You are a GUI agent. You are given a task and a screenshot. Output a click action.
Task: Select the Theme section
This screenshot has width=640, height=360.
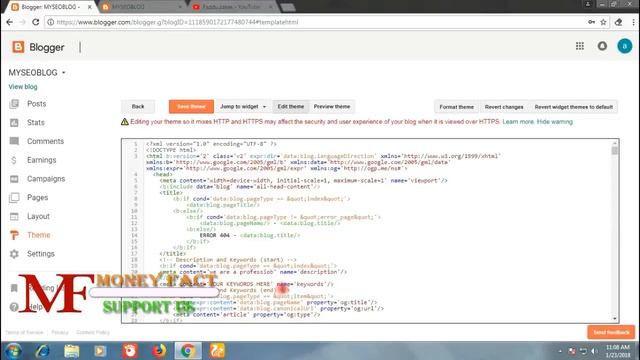click(39, 235)
